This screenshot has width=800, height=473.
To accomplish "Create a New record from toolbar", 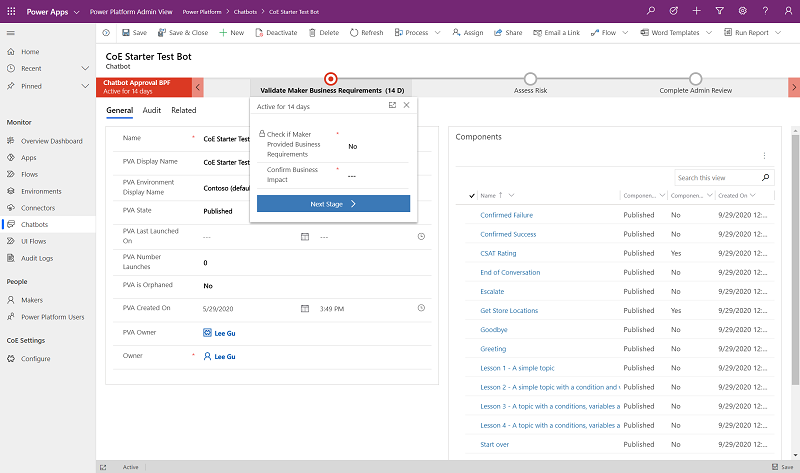I will point(232,33).
